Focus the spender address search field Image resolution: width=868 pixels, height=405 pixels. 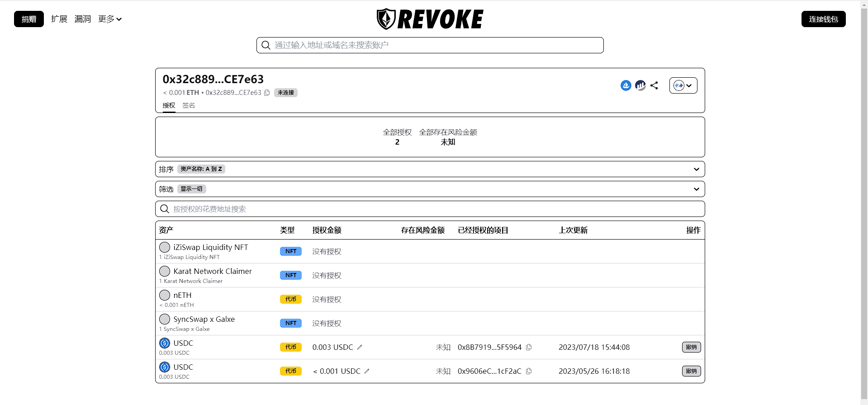[x=430, y=209]
